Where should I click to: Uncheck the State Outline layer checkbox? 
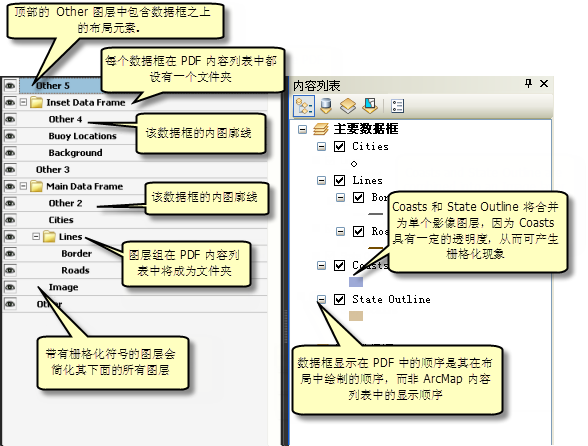click(339, 299)
